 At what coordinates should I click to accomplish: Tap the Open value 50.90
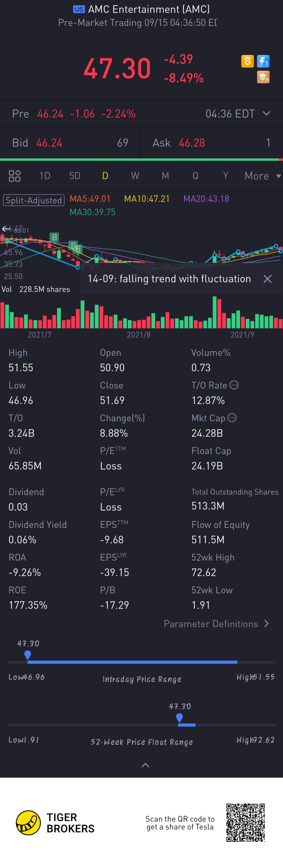112,368
